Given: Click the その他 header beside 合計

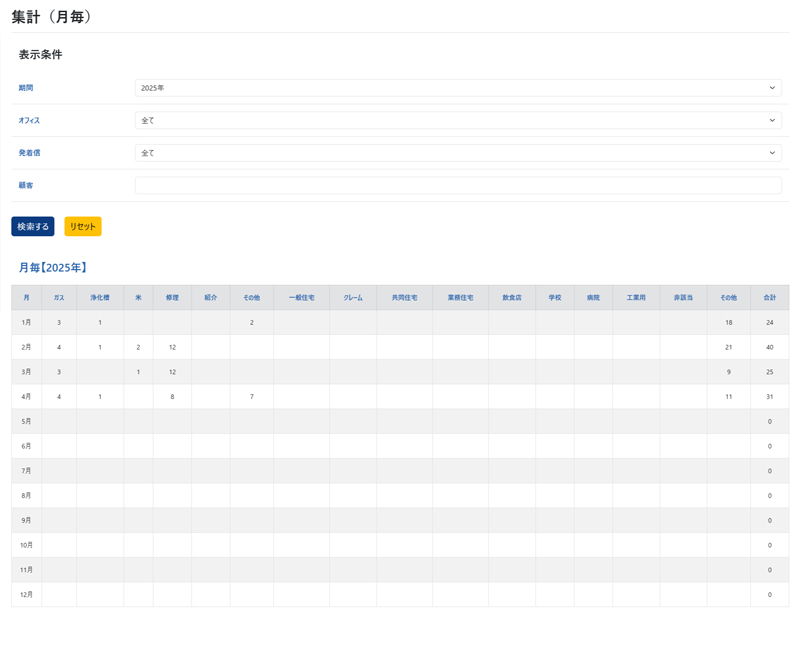Looking at the screenshot, I should (x=729, y=298).
